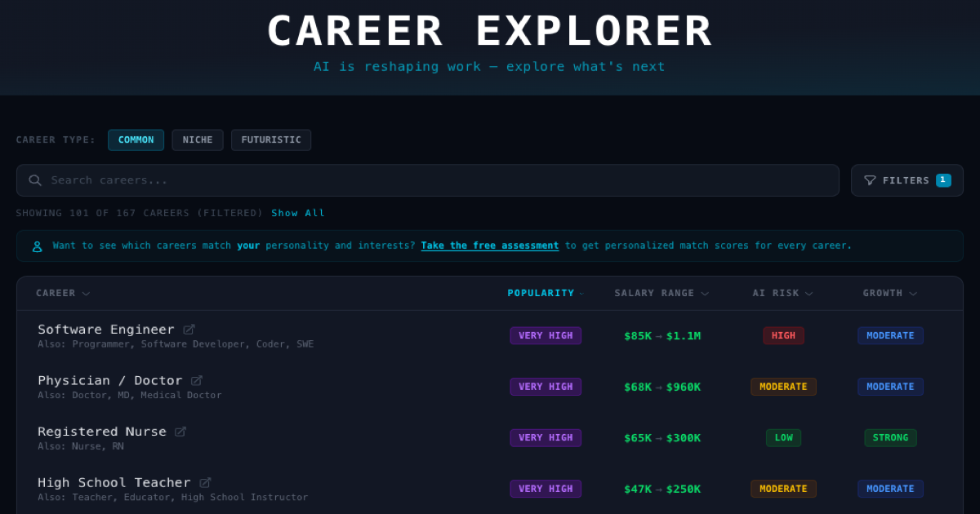Click the person icon in the assessment banner
The image size is (980, 514).
coord(36,245)
